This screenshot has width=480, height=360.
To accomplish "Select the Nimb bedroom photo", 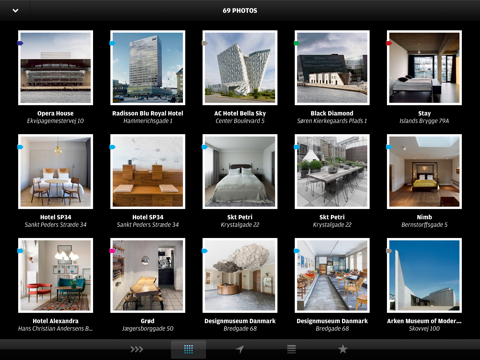I will pos(424,171).
